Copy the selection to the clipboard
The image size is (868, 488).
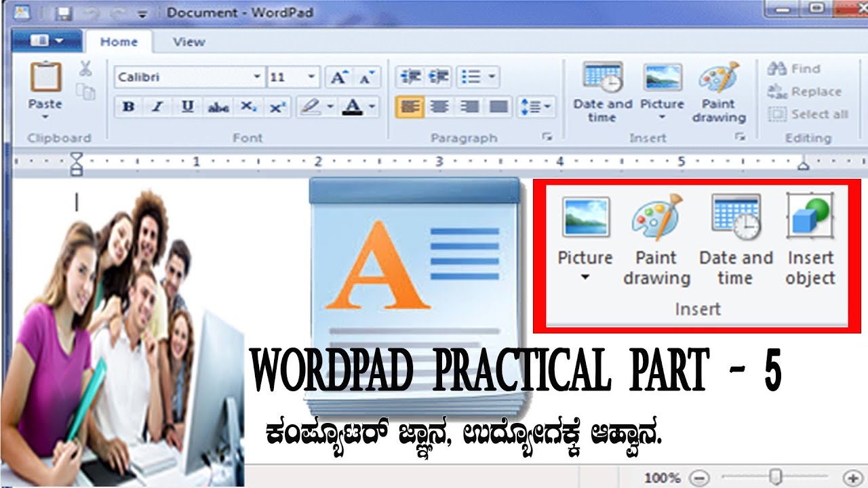click(x=85, y=92)
